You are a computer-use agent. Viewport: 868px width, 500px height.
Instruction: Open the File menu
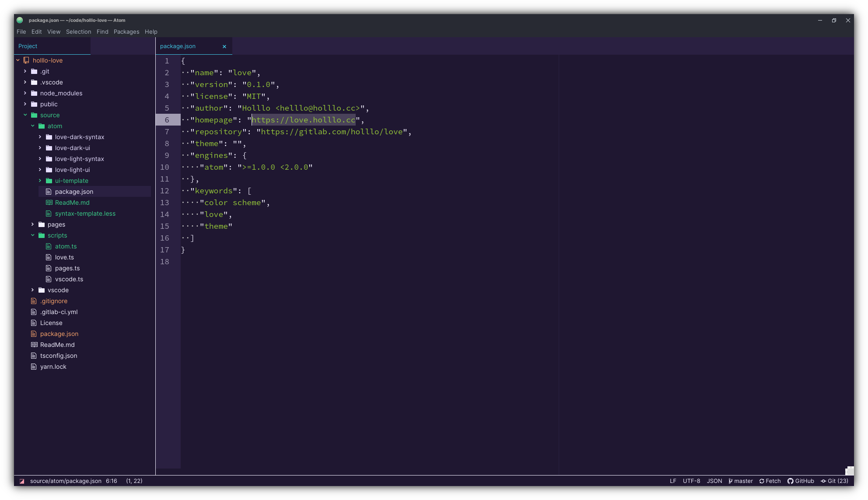[21, 31]
